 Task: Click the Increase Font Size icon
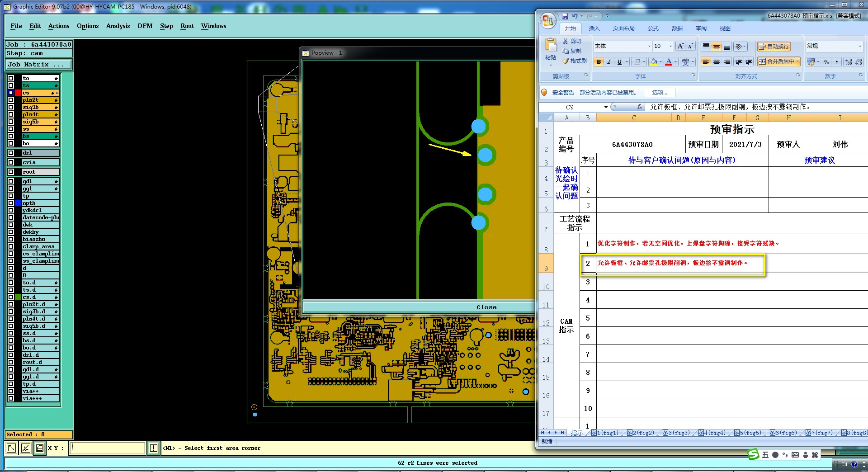(x=680, y=46)
